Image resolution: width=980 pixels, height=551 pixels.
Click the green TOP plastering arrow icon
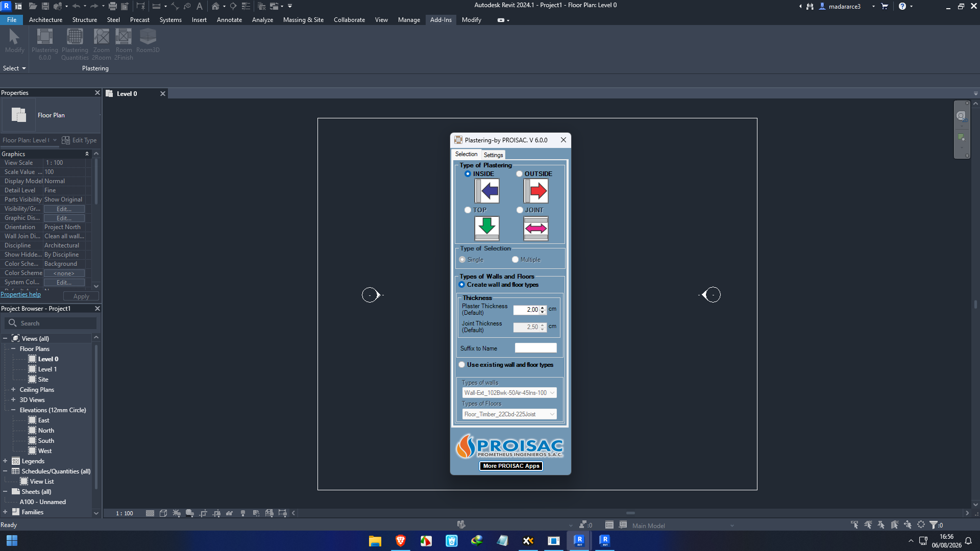[487, 228]
